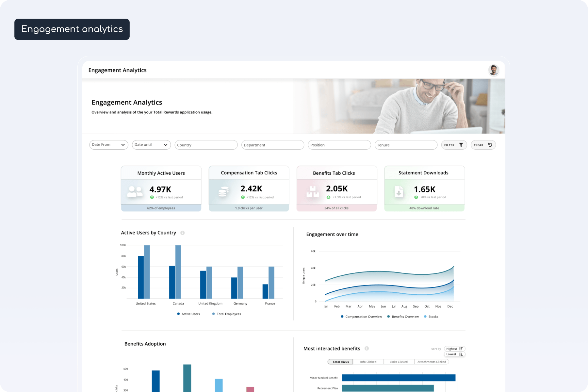Click the Statement Downloads file icon
Viewport: 588px width, 392px height.
pos(399,191)
